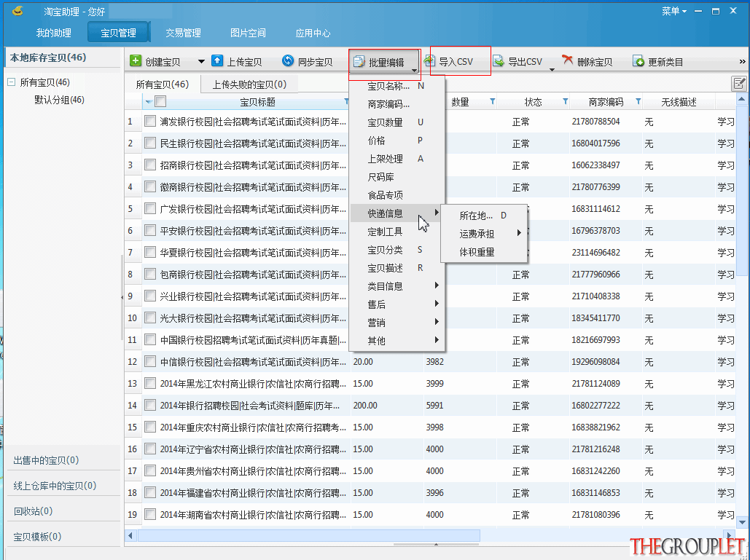Check the box for 2014年黑龙江 row
750x560 pixels.
coord(150,383)
